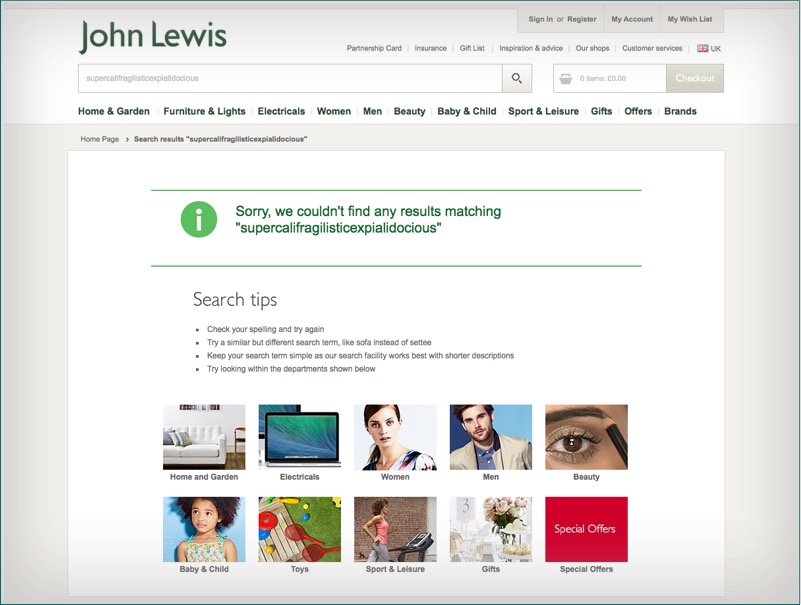Click the UK flag country selector
Screen dimensions: 801x605
[702, 47]
